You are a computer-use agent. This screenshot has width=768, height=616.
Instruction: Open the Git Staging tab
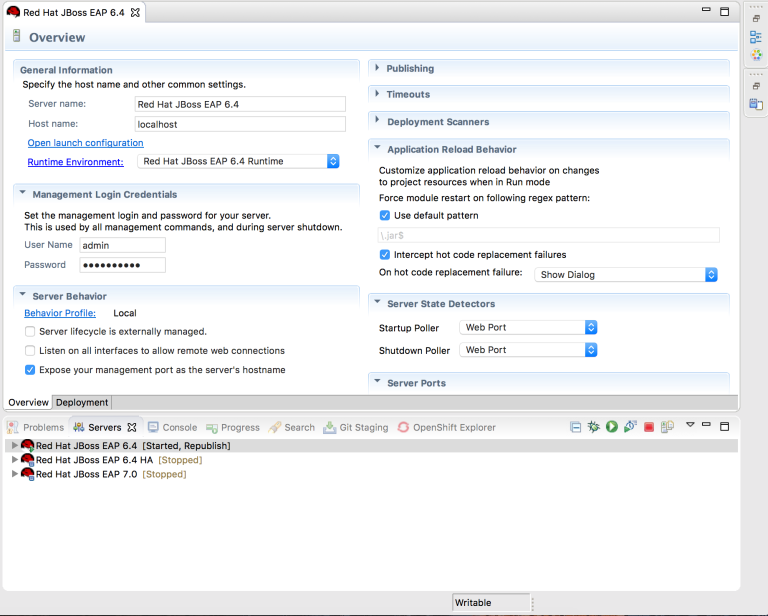point(356,427)
